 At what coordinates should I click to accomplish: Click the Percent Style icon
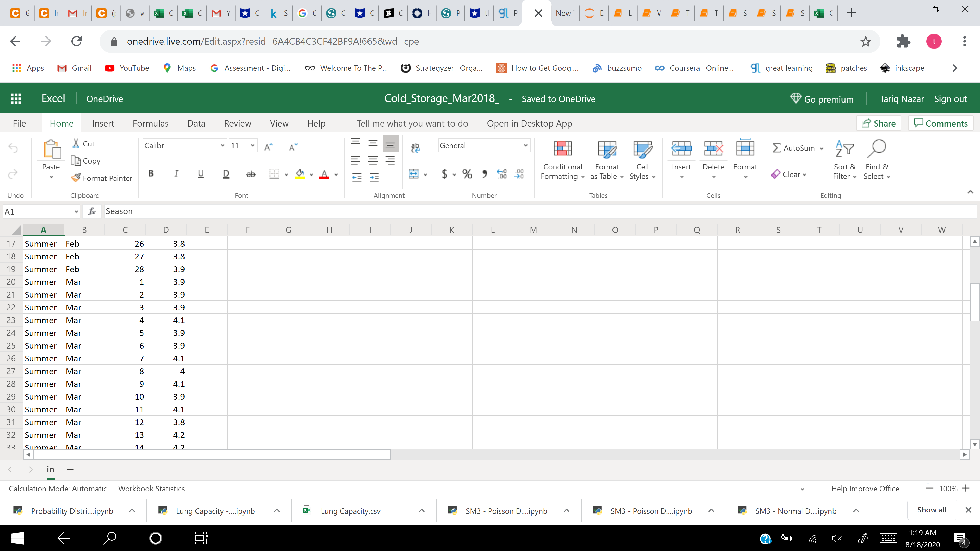(x=467, y=174)
